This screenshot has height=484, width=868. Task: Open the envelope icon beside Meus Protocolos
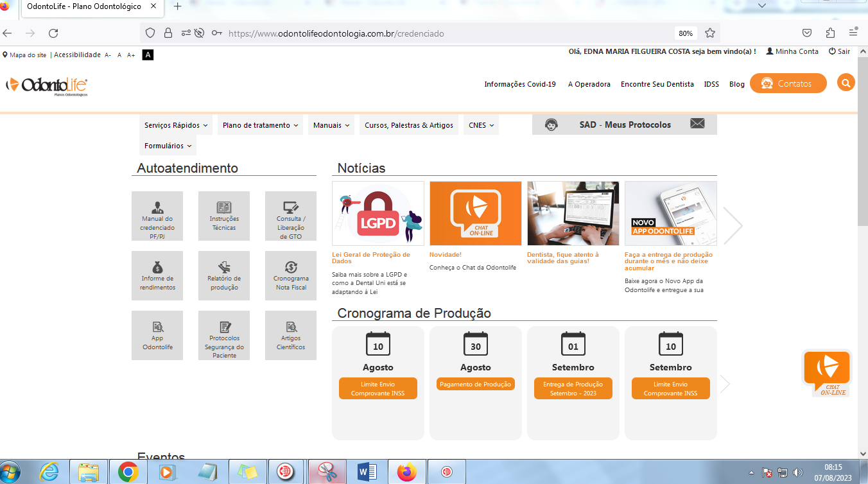(x=697, y=124)
